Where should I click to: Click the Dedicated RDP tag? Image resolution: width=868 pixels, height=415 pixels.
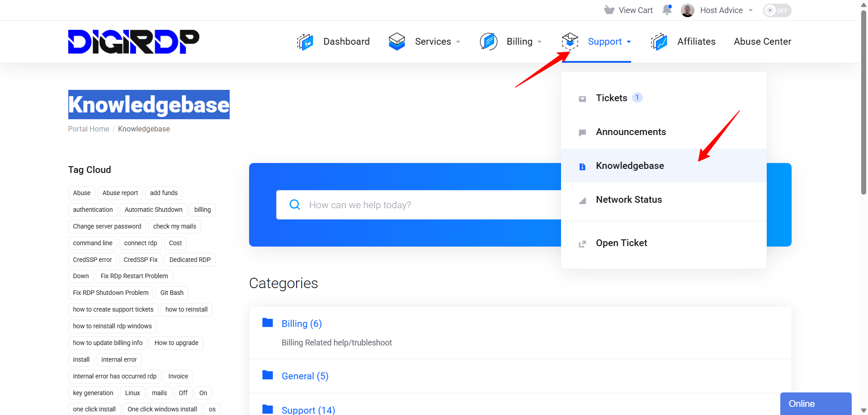190,260
